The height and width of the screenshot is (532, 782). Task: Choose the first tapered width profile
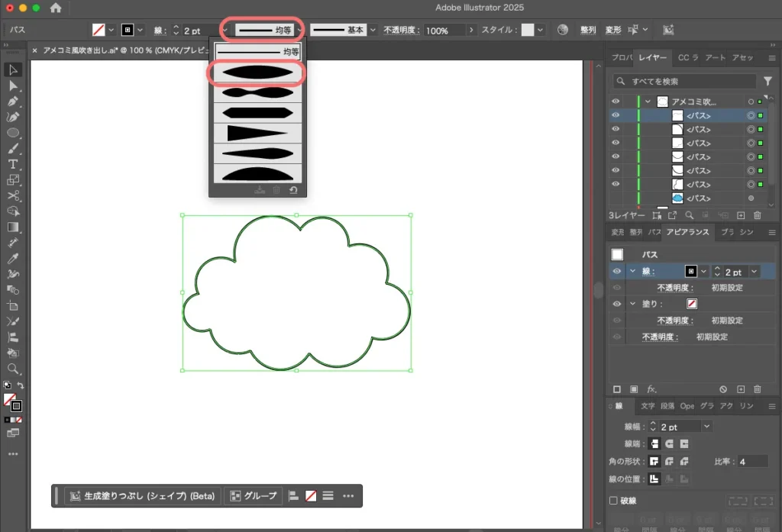pos(256,73)
